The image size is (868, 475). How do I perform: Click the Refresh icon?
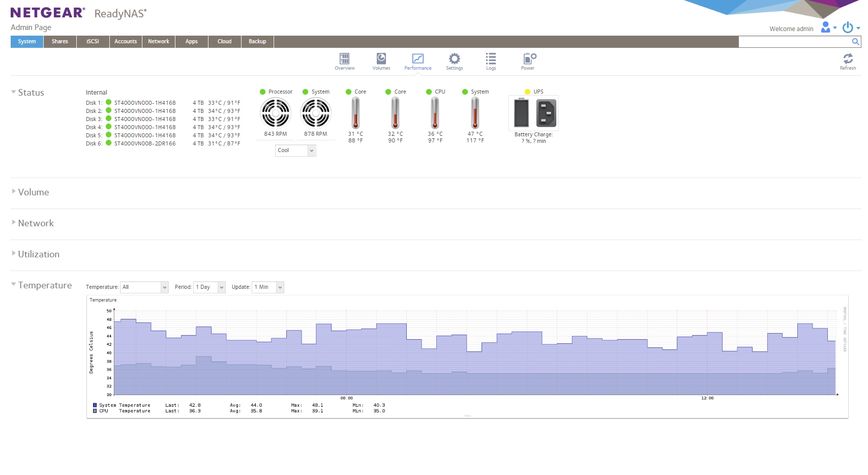coord(848,61)
